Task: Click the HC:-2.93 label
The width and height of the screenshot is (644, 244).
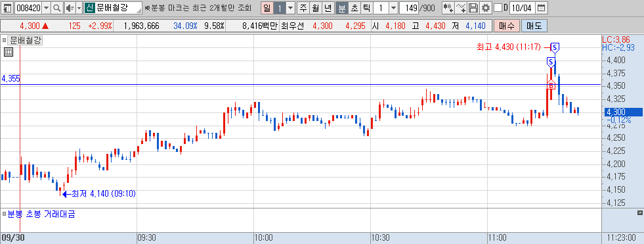Action: [x=618, y=48]
